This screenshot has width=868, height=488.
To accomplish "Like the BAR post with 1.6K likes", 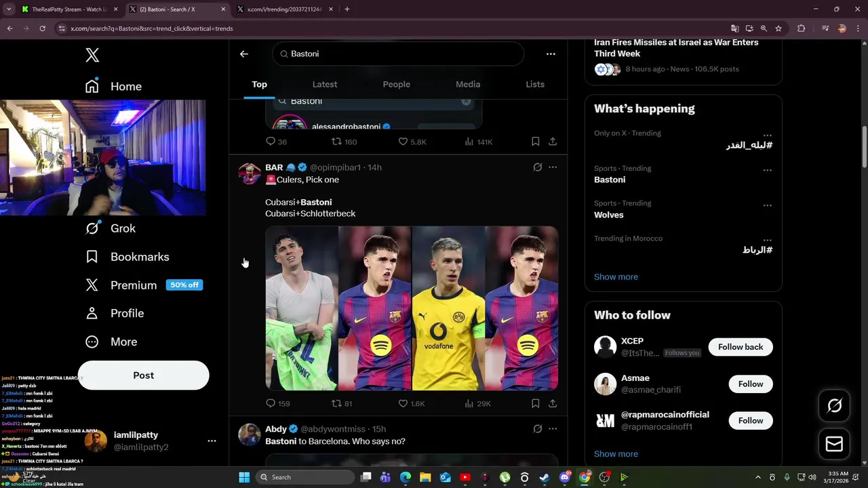I will (x=411, y=403).
